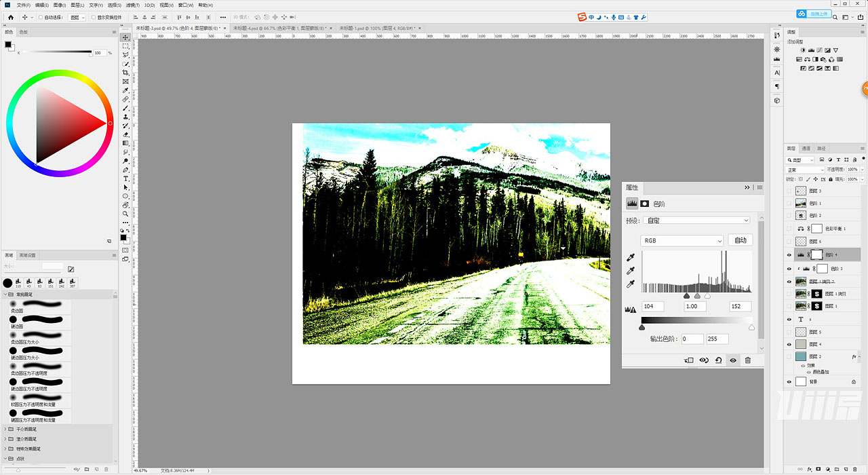The width and height of the screenshot is (868, 475).
Task: Open the 滤镜 menu in the menu bar
Action: coord(133,5)
